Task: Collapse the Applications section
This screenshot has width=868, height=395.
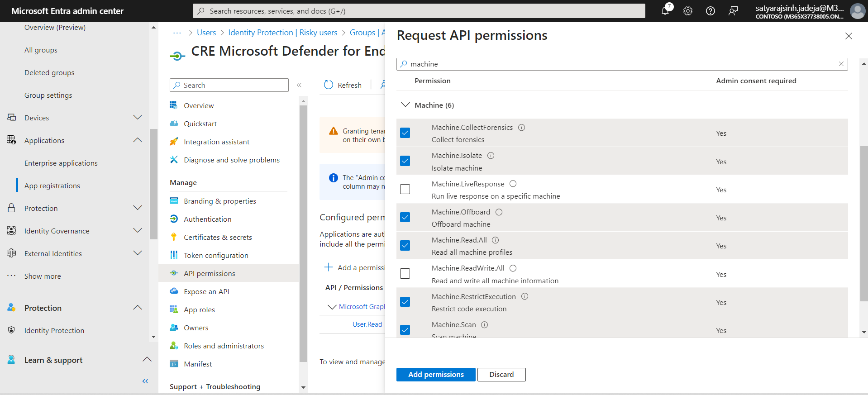Action: [138, 140]
